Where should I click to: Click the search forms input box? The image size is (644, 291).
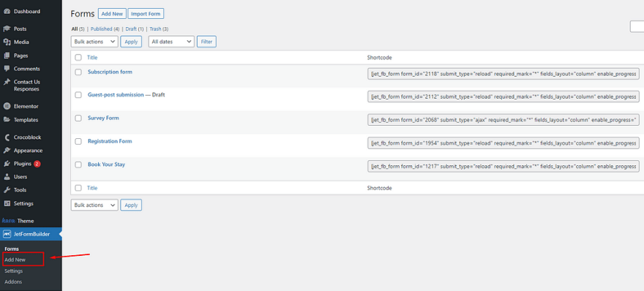pyautogui.click(x=637, y=26)
